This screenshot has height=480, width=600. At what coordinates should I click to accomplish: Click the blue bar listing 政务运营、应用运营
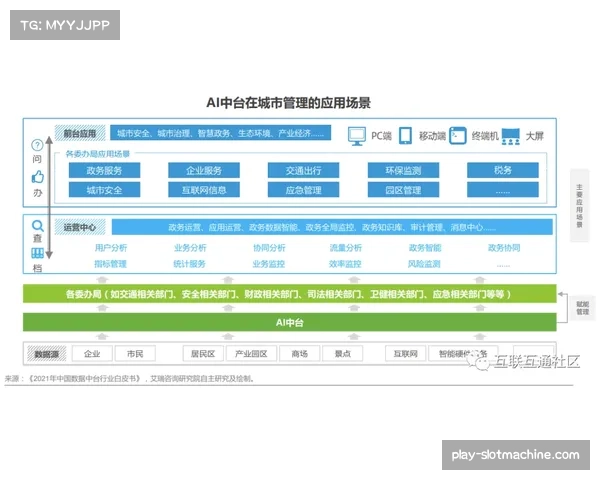(332, 227)
